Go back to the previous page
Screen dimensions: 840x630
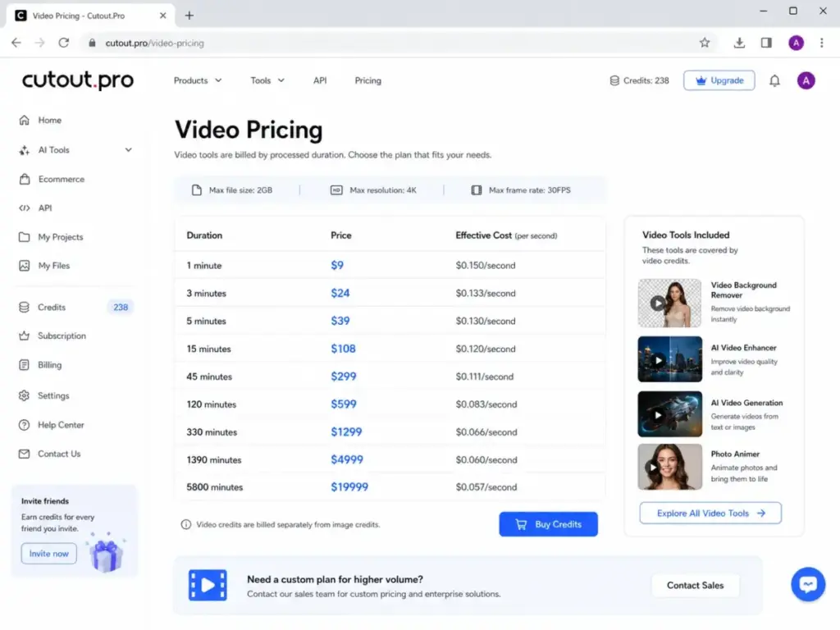click(16, 43)
